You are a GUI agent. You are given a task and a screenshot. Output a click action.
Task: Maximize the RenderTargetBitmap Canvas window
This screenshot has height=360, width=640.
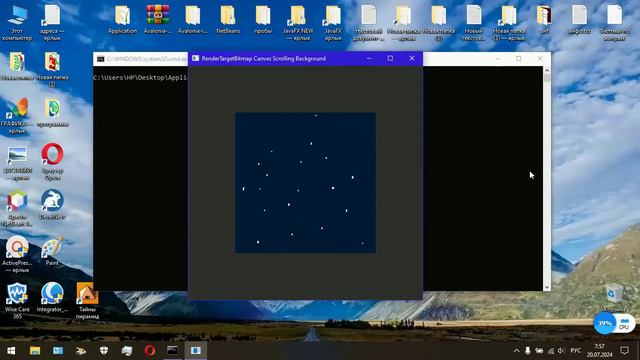(x=390, y=58)
